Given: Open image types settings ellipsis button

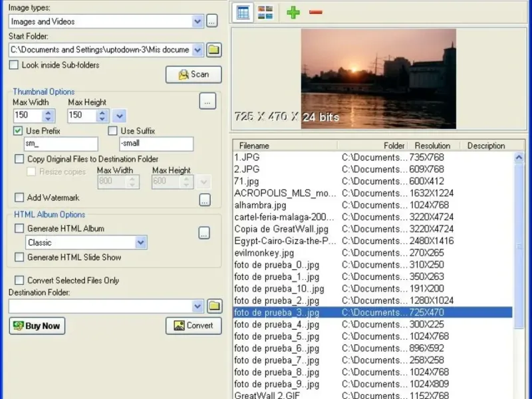Looking at the screenshot, I should pos(212,21).
